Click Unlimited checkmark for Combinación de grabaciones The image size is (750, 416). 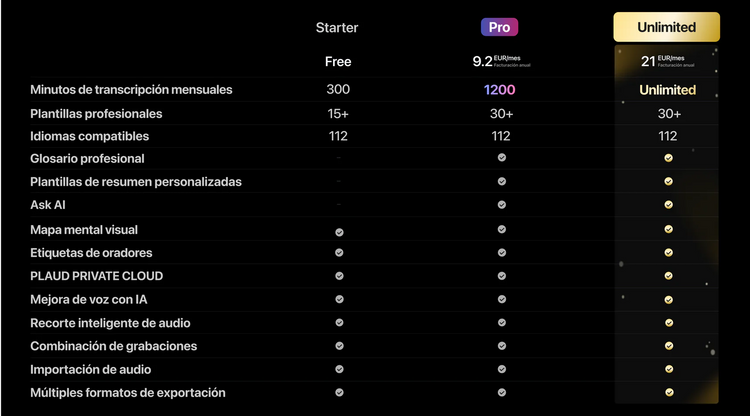point(668,346)
